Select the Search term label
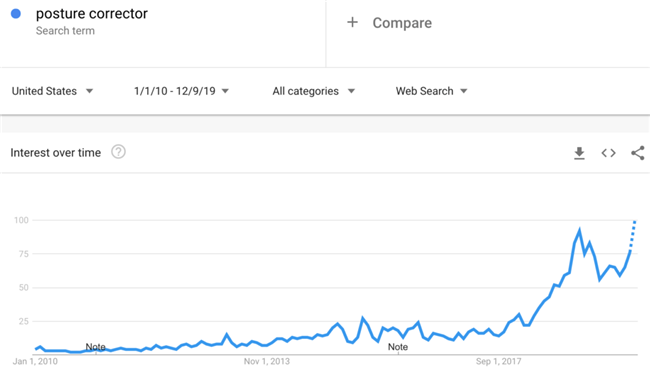Image resolution: width=650 pixels, height=371 pixels. 65,31
